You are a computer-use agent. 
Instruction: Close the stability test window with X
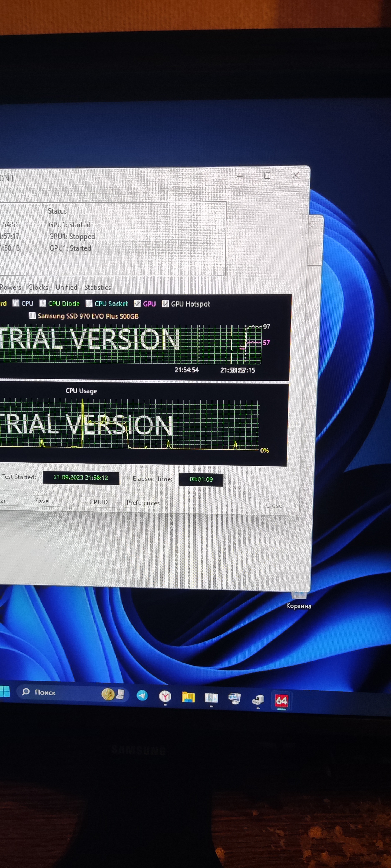[x=296, y=175]
